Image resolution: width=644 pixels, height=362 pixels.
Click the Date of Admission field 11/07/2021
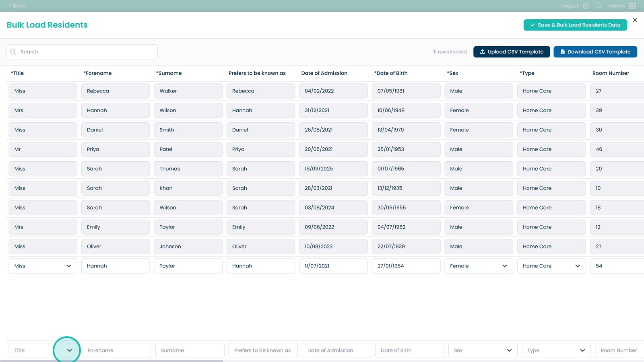pyautogui.click(x=333, y=266)
